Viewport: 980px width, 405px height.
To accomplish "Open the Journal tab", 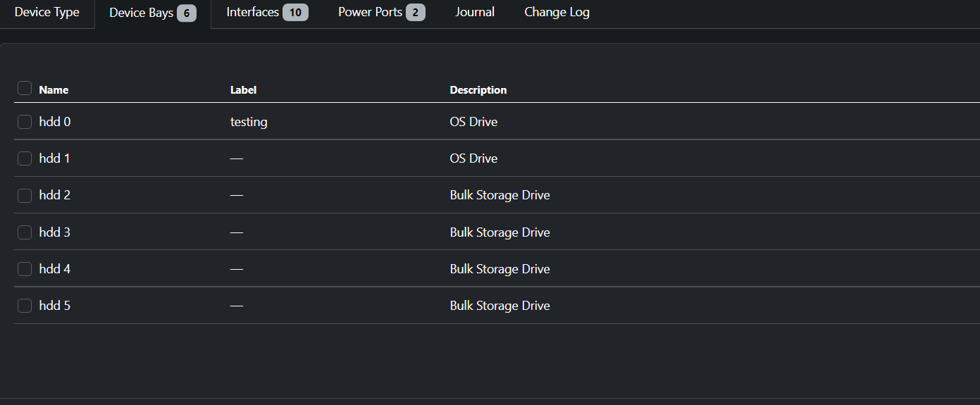I will (x=475, y=12).
